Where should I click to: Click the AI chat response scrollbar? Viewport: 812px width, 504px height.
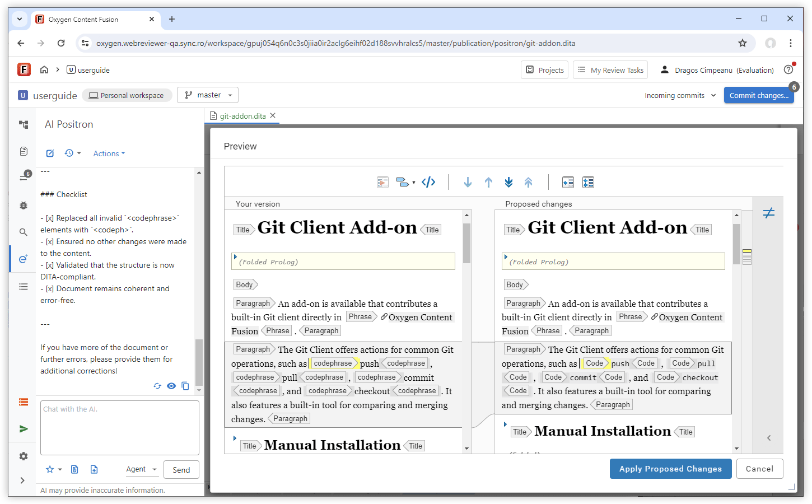pyautogui.click(x=199, y=362)
